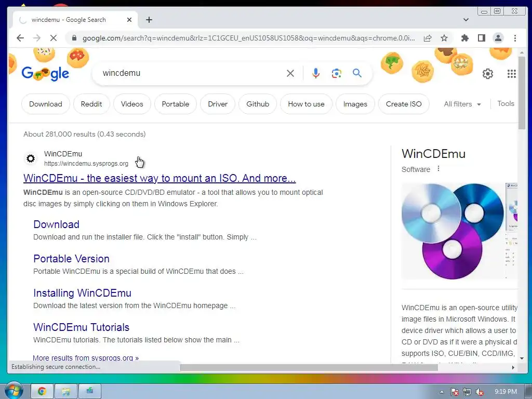Stop loading the page with the X button
The width and height of the screenshot is (532, 399).
coord(54,38)
